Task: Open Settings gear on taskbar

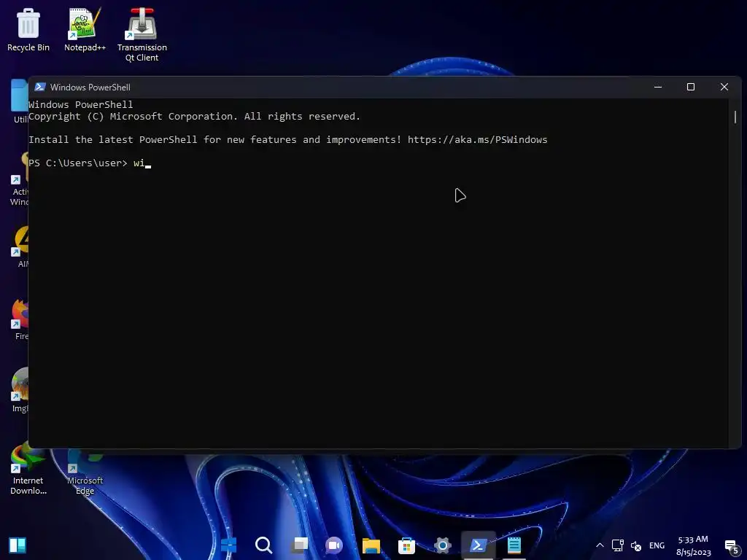Action: point(442,545)
